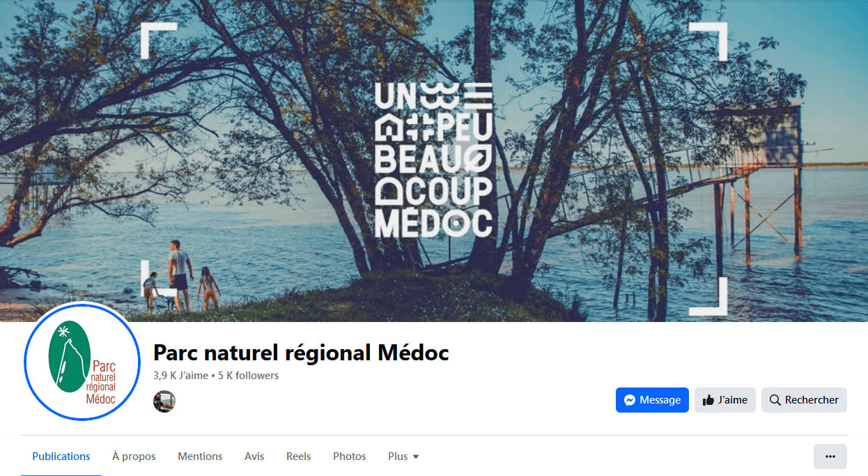
Task: Open the Reels tab
Action: click(298, 456)
